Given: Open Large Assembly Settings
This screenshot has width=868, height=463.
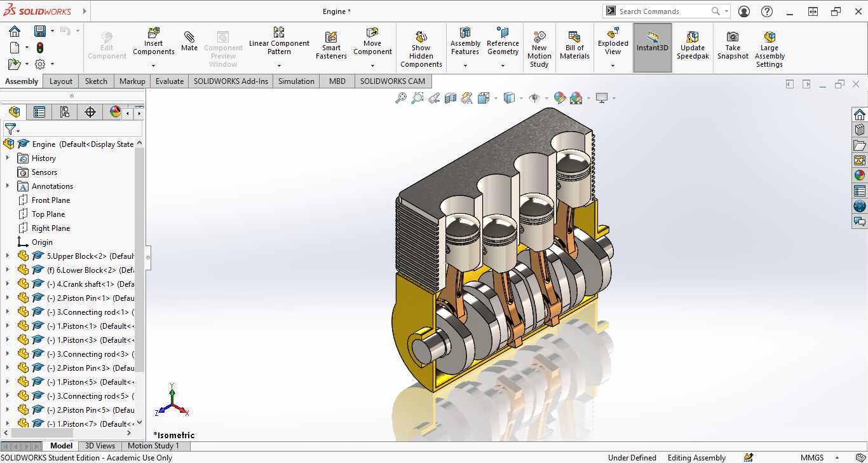Looking at the screenshot, I should 770,49.
